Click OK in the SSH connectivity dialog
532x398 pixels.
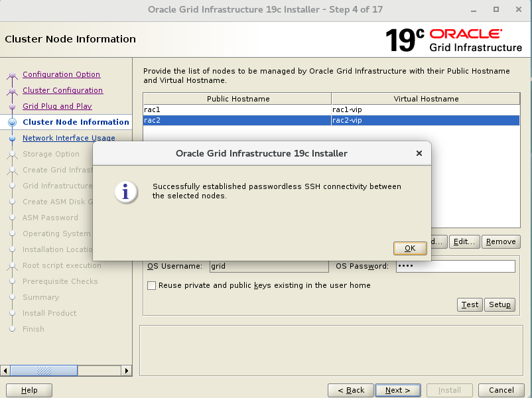[x=410, y=248]
